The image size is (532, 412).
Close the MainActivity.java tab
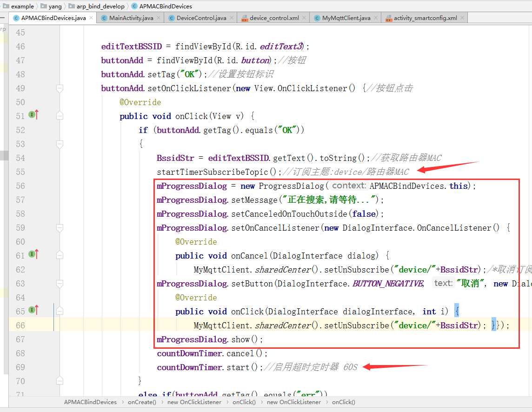[159, 18]
